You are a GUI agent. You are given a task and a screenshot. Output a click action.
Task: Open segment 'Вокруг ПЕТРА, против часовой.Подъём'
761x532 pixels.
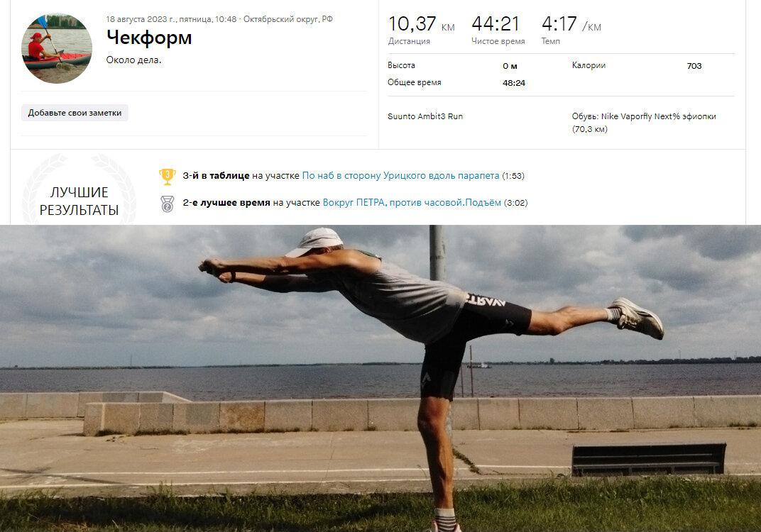pos(412,203)
